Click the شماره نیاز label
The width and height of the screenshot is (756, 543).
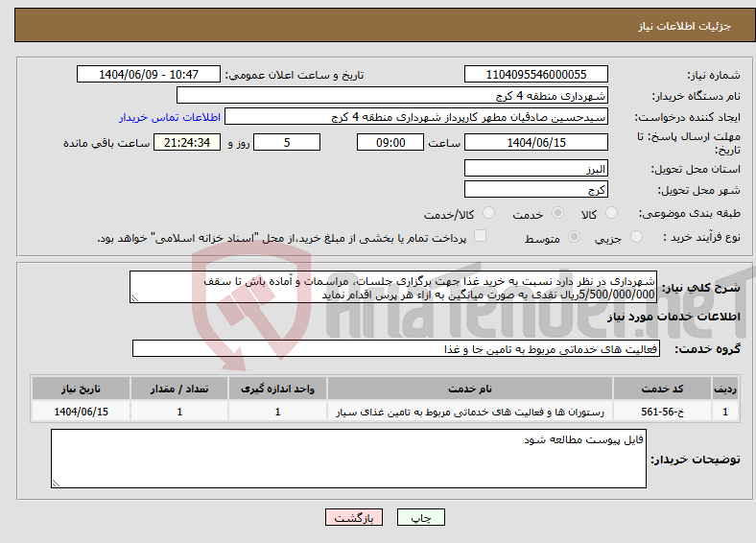(714, 75)
